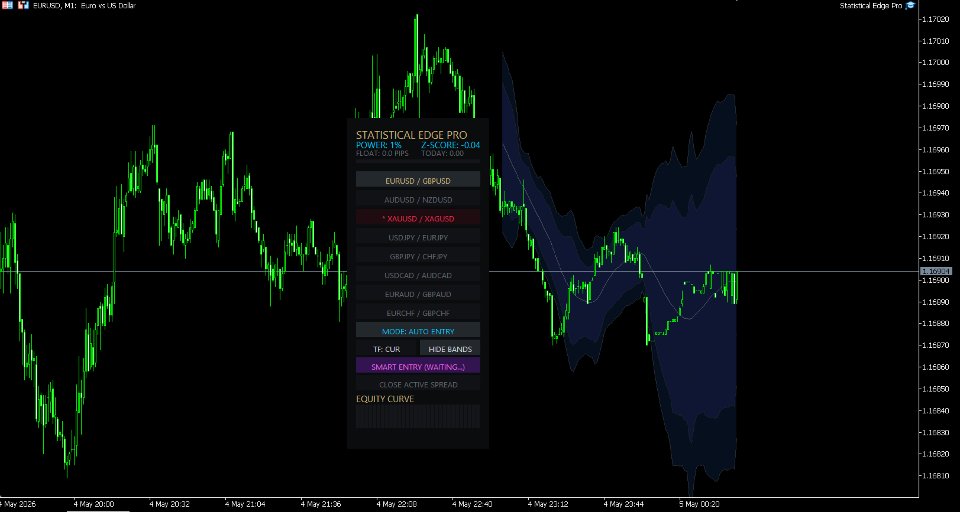Click the Equity Curve mini chart
Viewport: 960px width, 512px height.
[418, 416]
